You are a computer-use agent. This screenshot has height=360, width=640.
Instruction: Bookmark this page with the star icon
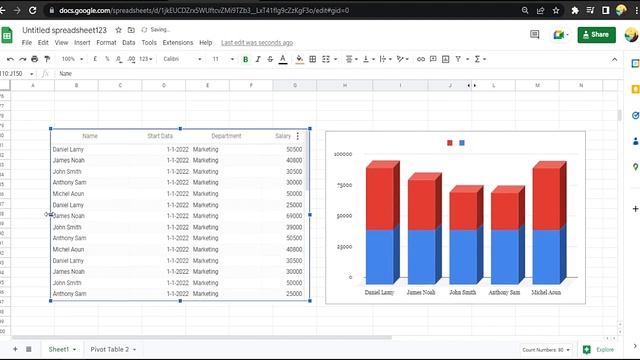coord(556,11)
